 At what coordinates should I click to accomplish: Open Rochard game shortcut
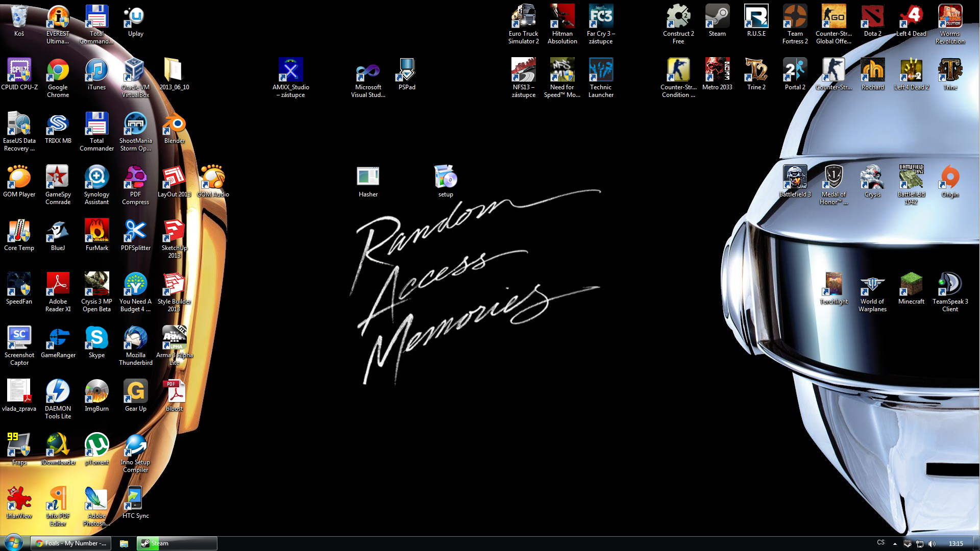coord(872,74)
